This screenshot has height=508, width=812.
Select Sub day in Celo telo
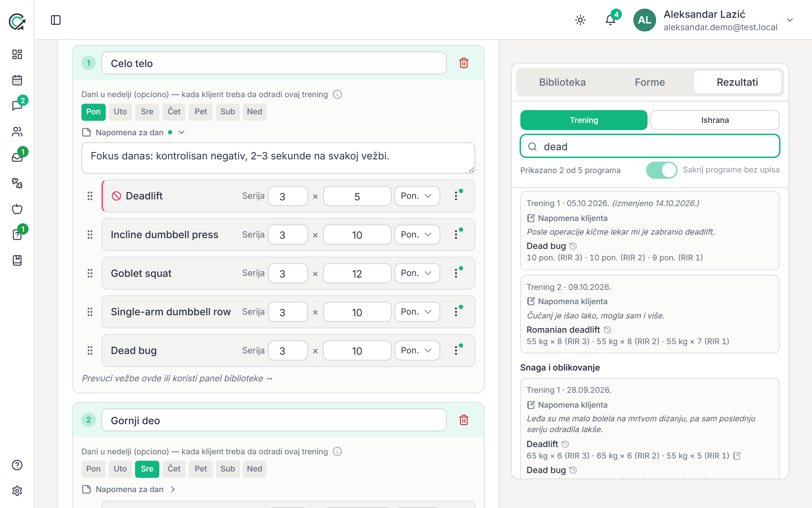point(227,111)
